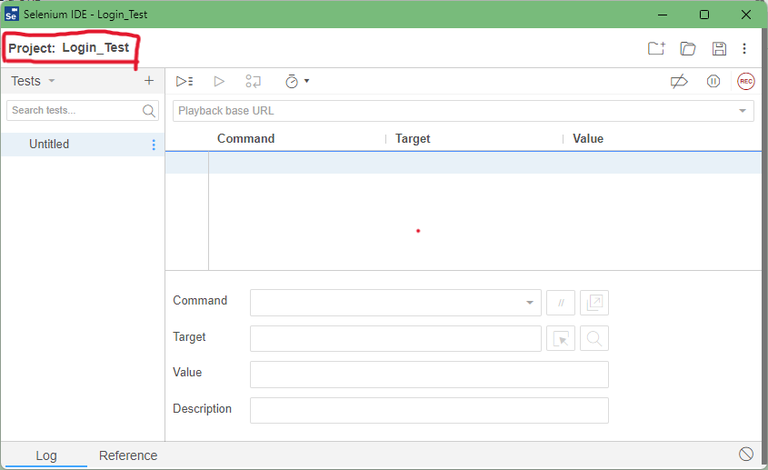
Task: Start recording with the REC button
Action: [746, 81]
